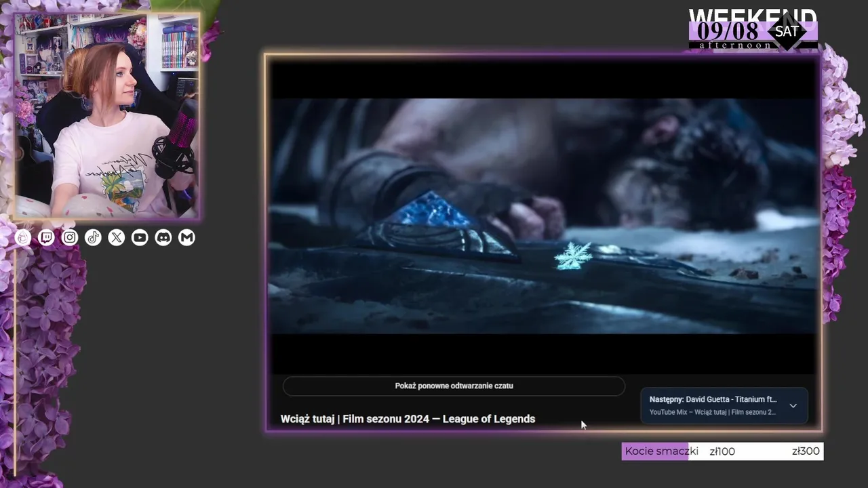Open the Discord icon under the webcam
Screen dimensions: 868x488
(x=163, y=237)
